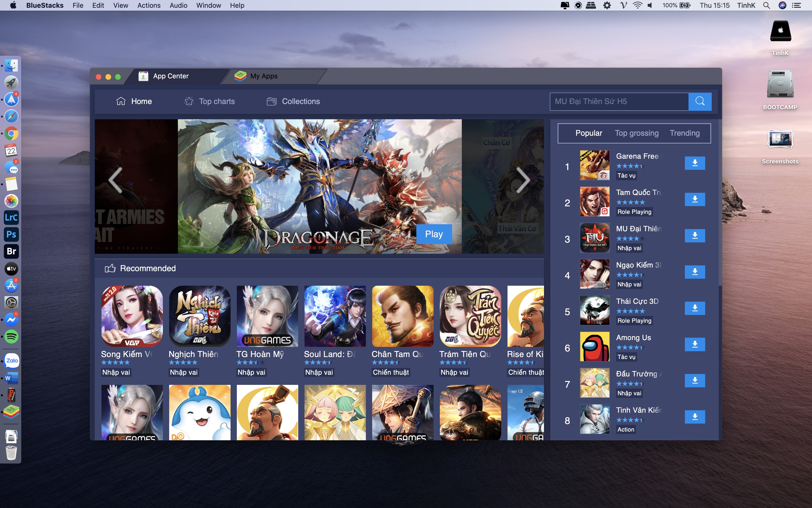Viewport: 812px width, 508px height.
Task: Open Wi-Fi status in menu bar
Action: tap(638, 5)
